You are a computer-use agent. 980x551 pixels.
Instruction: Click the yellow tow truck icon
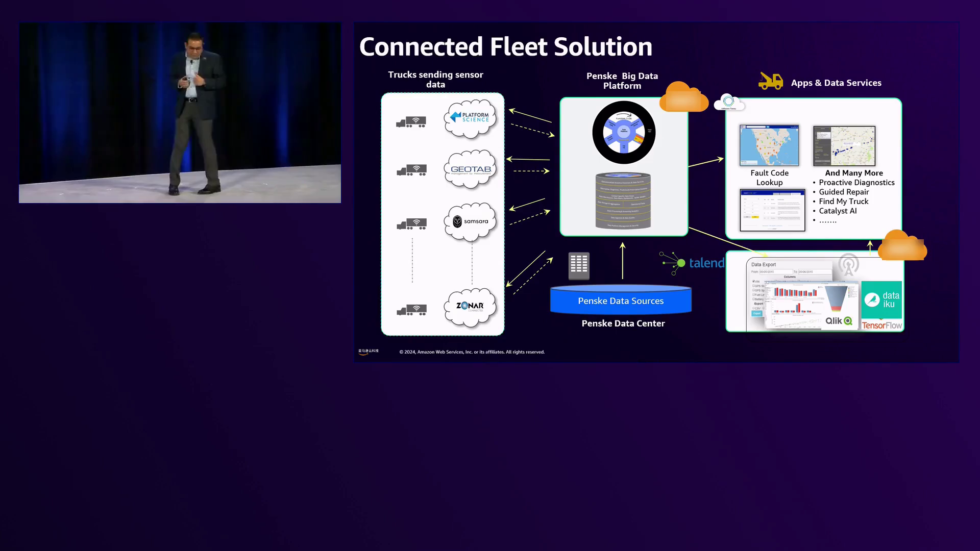(770, 81)
